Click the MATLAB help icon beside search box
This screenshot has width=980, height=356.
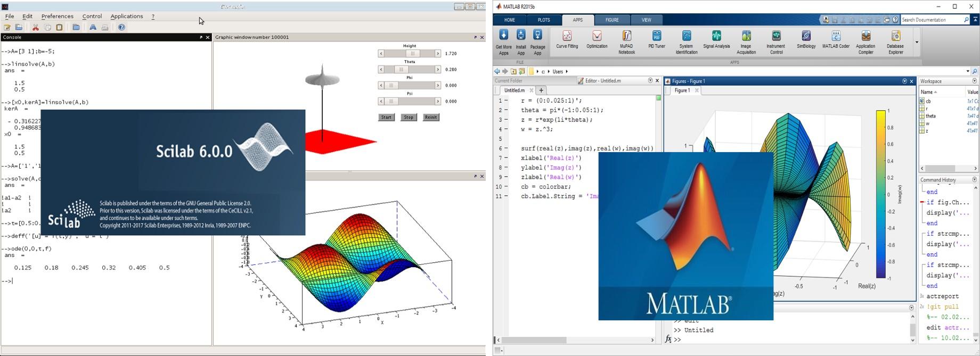click(x=896, y=20)
